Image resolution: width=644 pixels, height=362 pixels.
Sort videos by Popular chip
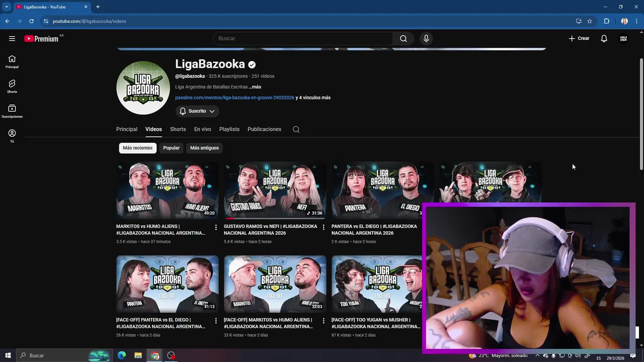[x=171, y=148]
